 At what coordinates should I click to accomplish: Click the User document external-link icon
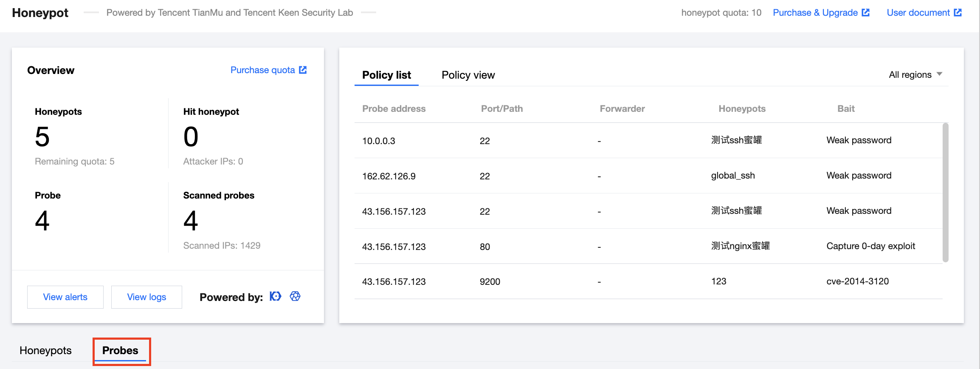958,13
